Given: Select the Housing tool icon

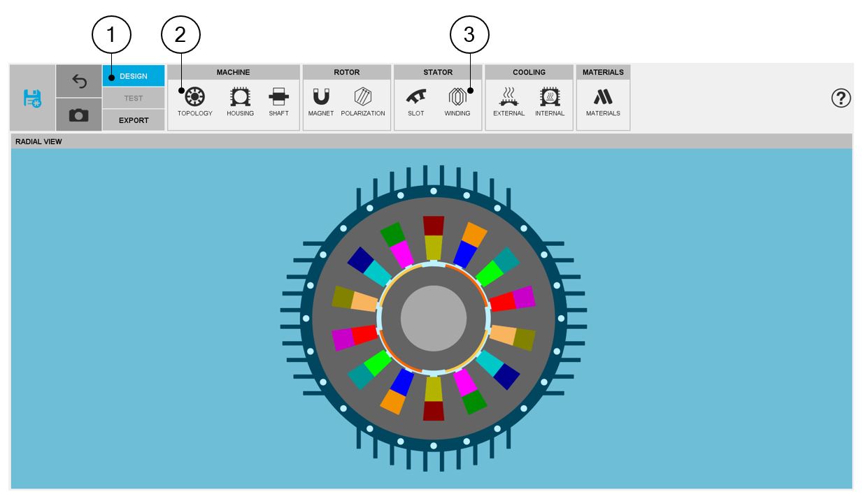Looking at the screenshot, I should 240,99.
